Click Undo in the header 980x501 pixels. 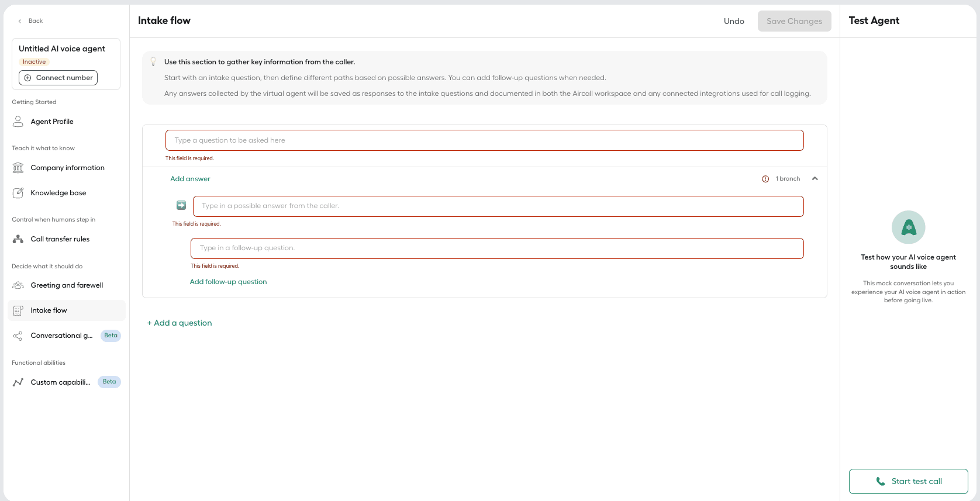point(734,21)
